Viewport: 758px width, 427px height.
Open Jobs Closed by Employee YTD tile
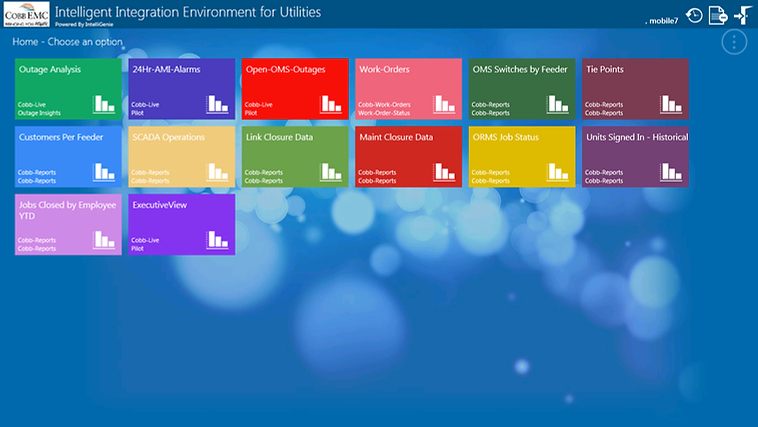(x=67, y=224)
